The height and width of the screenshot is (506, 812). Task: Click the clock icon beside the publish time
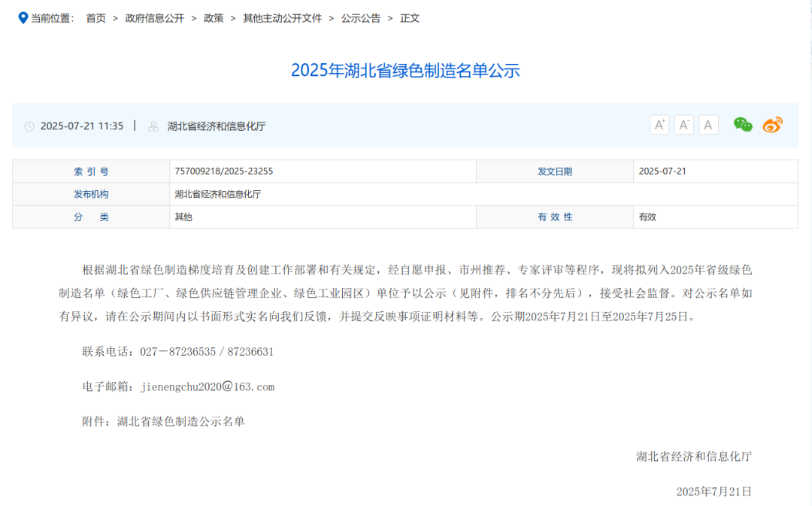tap(29, 126)
